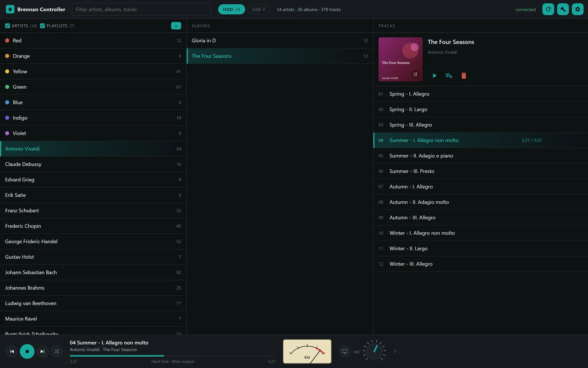Screen dimensions: 588x368
Task: Click the refresh library icon
Action: click(548, 9)
